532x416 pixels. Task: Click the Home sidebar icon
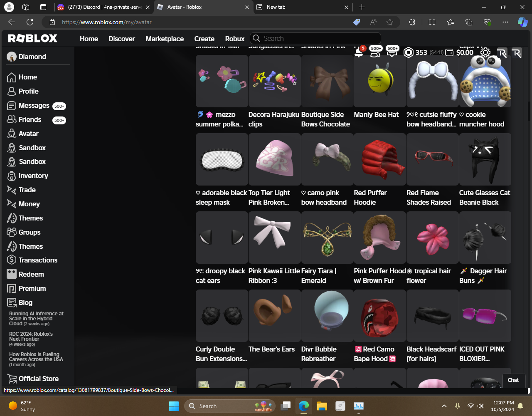(x=12, y=77)
